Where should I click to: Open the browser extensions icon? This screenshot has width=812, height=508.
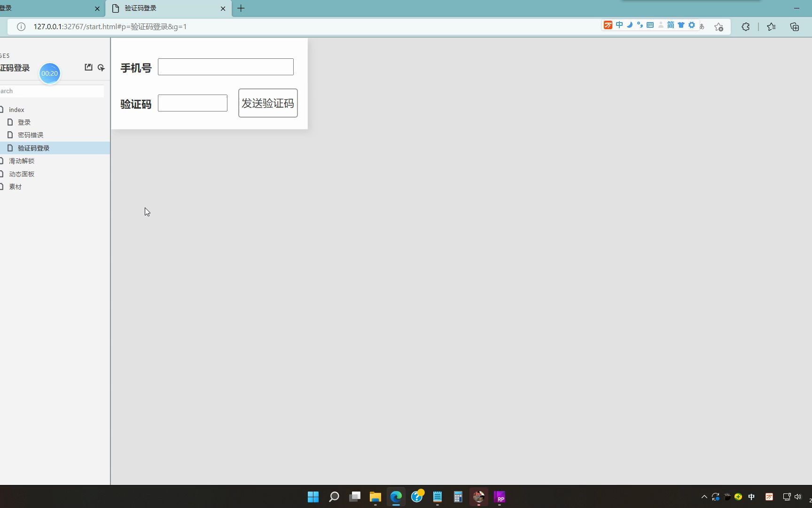pos(746,27)
